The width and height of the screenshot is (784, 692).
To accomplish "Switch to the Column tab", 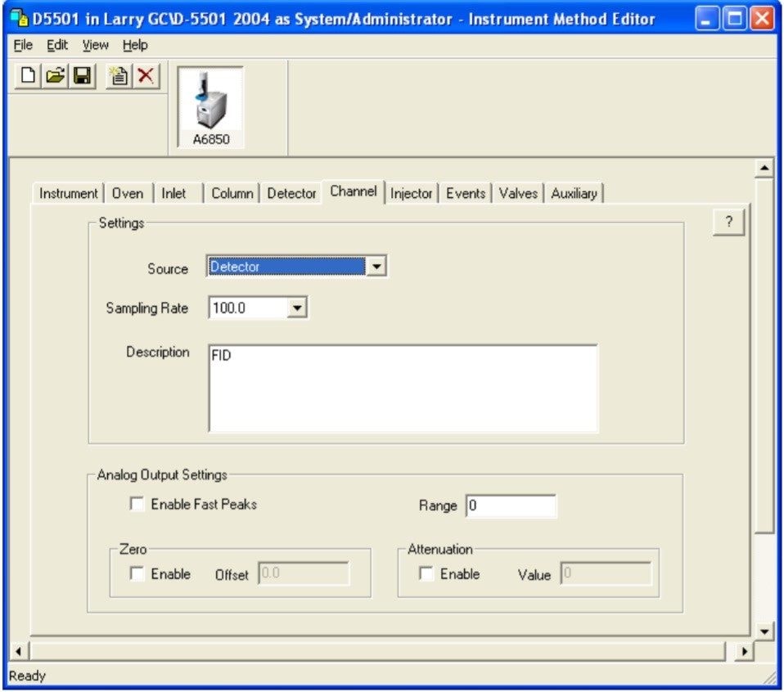I will tap(232, 193).
